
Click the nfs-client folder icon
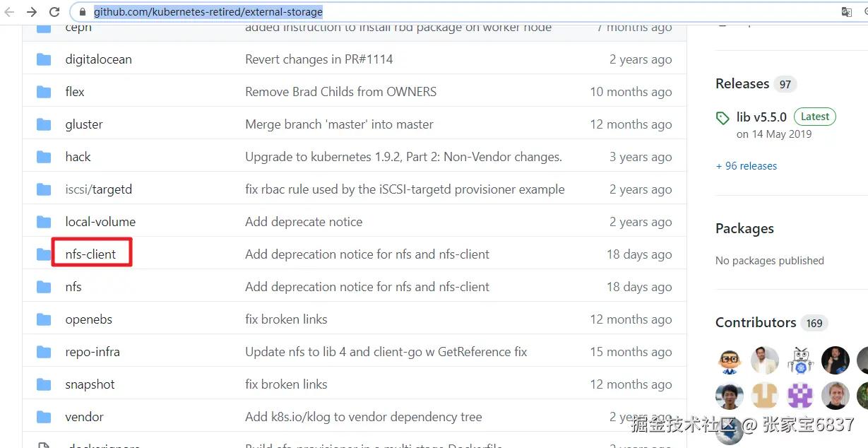[x=44, y=254]
